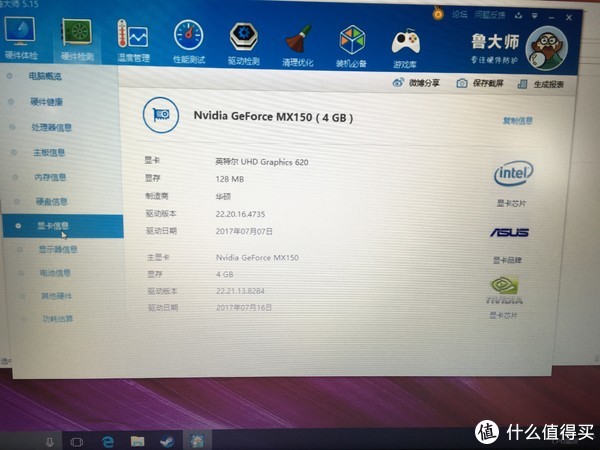Image resolution: width=600 pixels, height=450 pixels.
Task: Select 显示器信息 in the sidebar
Action: (x=58, y=249)
